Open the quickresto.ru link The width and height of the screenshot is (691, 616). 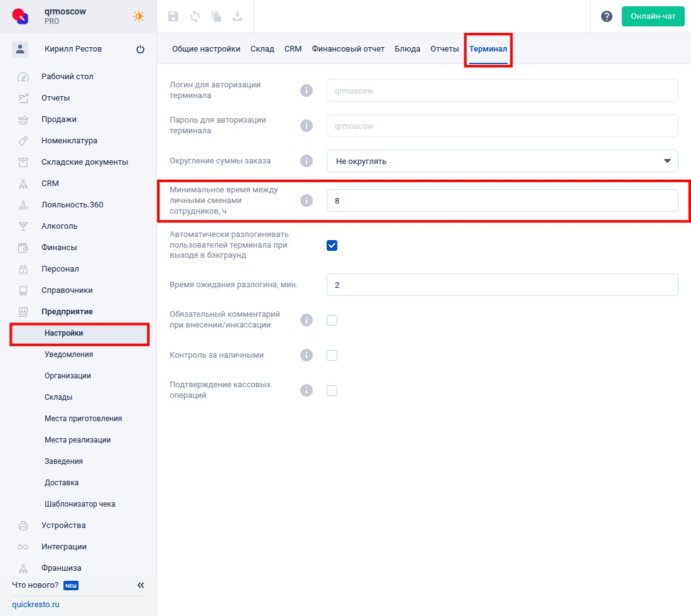[36, 605]
